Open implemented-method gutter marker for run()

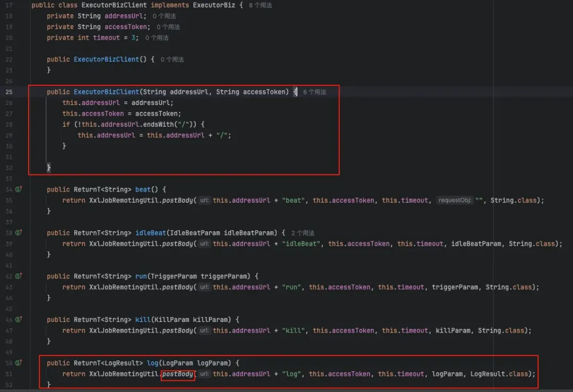18,276
